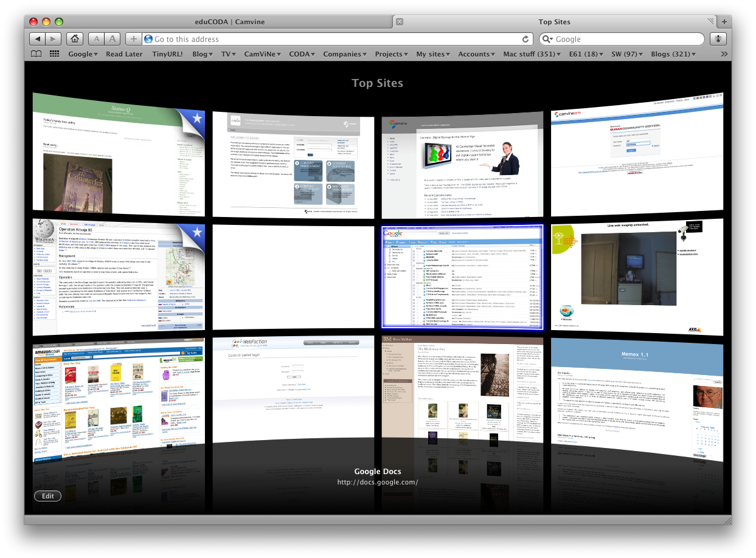Click in the Google search field
The width and height of the screenshot is (756, 558).
coord(626,39)
